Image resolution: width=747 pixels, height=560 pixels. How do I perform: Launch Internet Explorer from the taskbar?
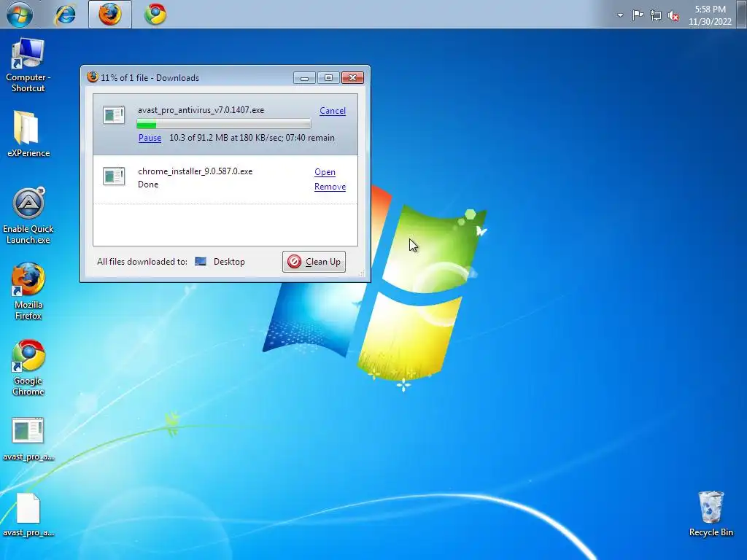pos(65,15)
